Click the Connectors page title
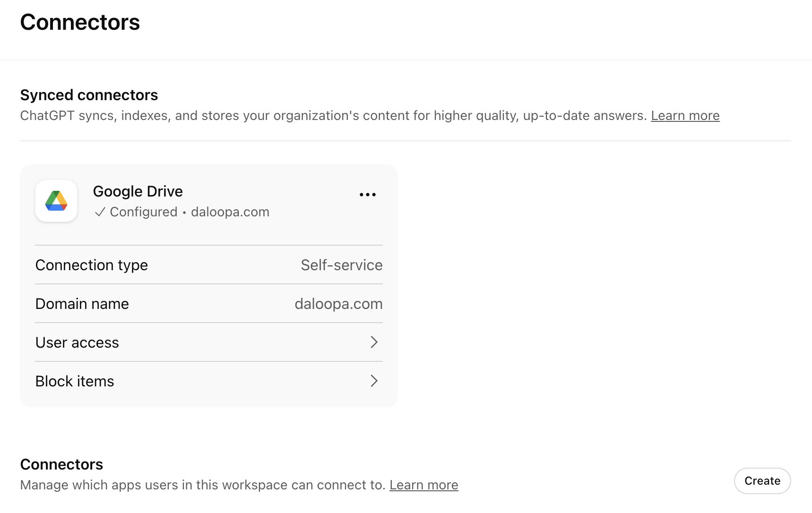The height and width of the screenshot is (513, 812). pyautogui.click(x=80, y=22)
